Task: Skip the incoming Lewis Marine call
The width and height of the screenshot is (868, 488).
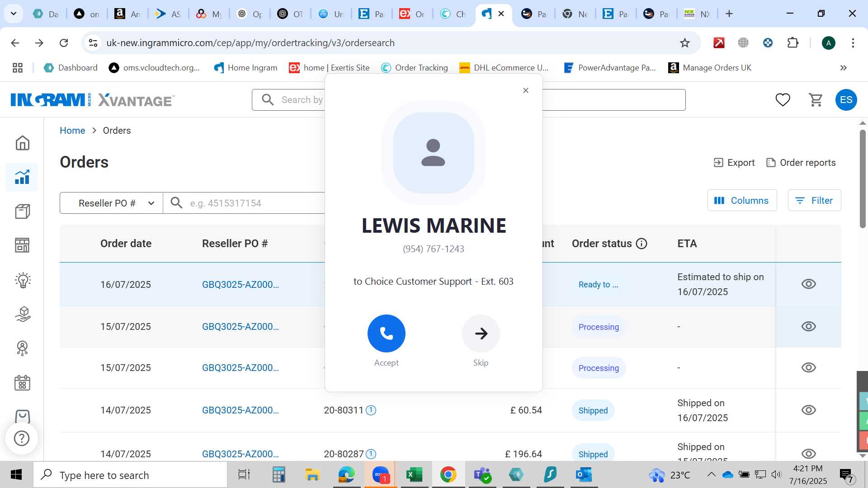Action: 481,333
